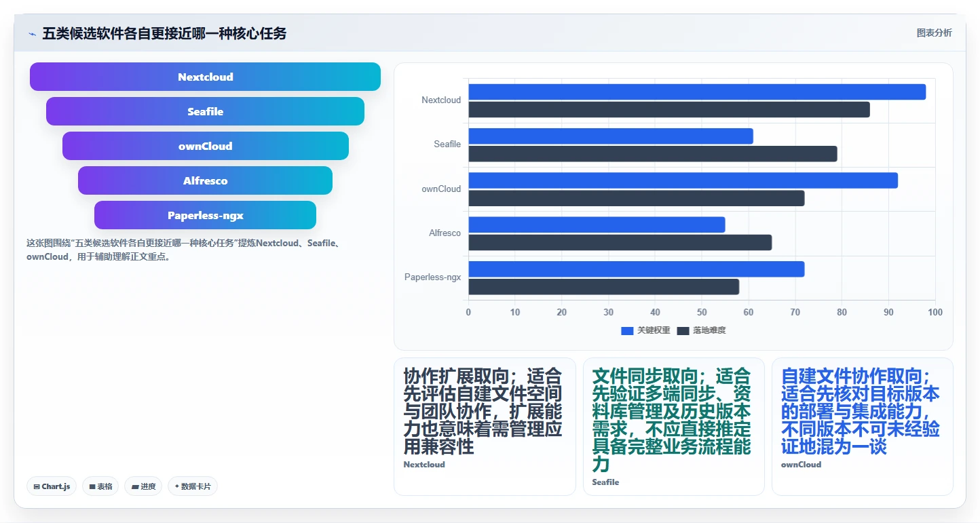Click the ownCloud y-axis label
Viewport: 980px width, 523px height.
pos(441,189)
